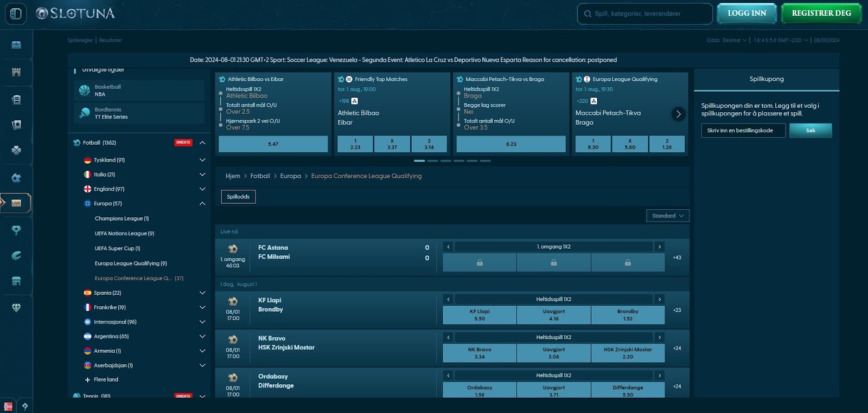Open the treasure chest sidebar icon
The width and height of the screenshot is (868, 413).
(x=16, y=45)
